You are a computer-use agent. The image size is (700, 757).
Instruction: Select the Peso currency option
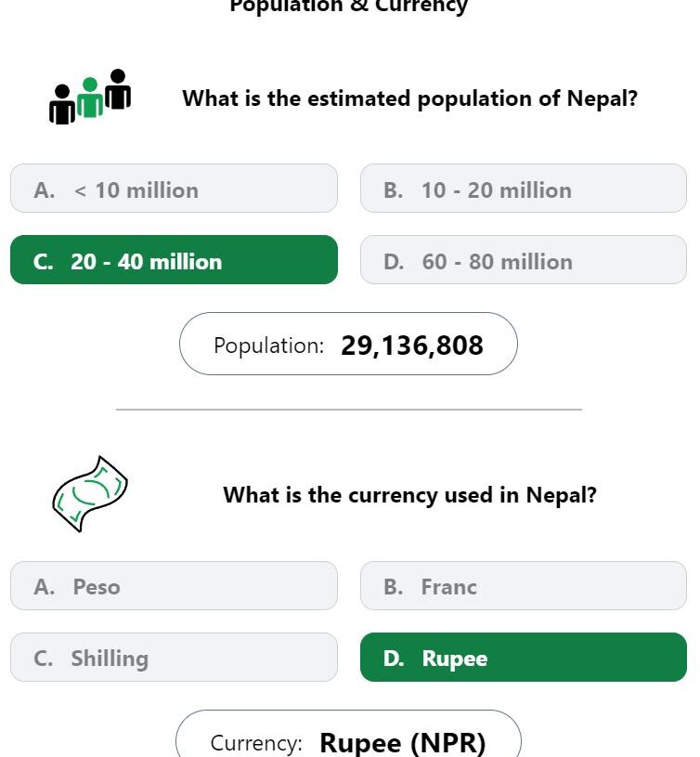174,585
